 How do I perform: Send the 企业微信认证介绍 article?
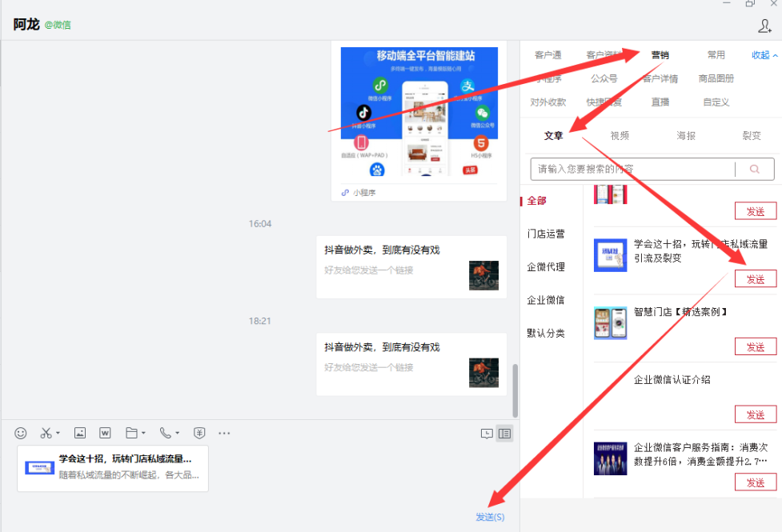756,414
